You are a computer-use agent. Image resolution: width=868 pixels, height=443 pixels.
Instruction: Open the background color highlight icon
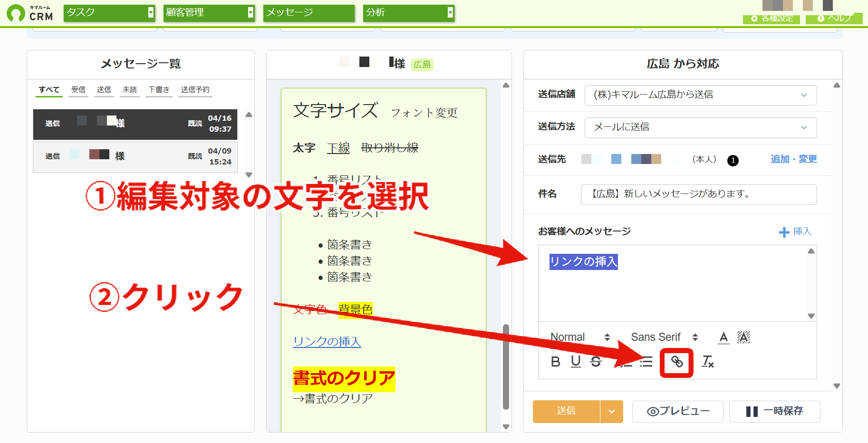pyautogui.click(x=743, y=337)
